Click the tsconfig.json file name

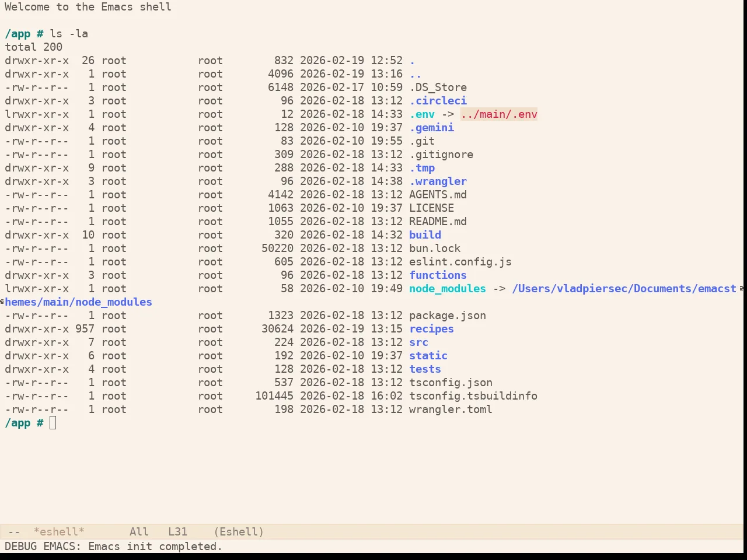click(451, 383)
